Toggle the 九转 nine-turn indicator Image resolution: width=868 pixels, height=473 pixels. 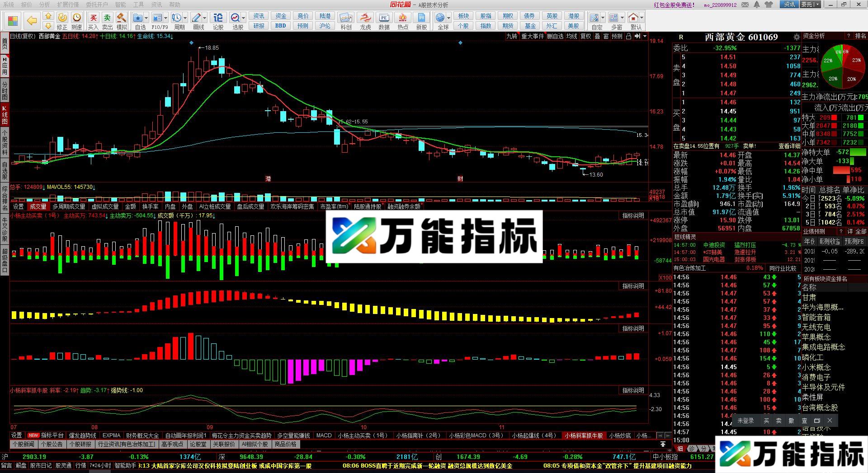tap(511, 37)
